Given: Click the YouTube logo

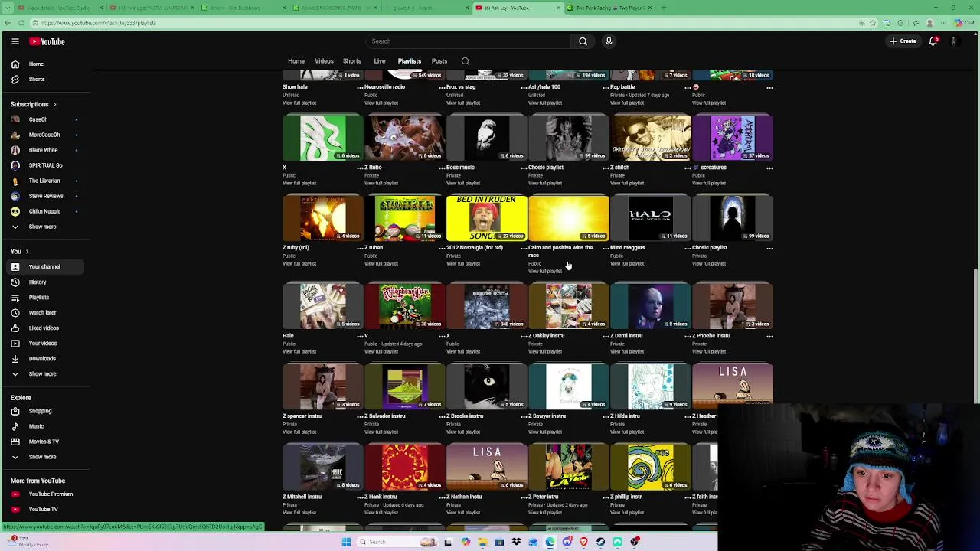Looking at the screenshot, I should point(47,41).
